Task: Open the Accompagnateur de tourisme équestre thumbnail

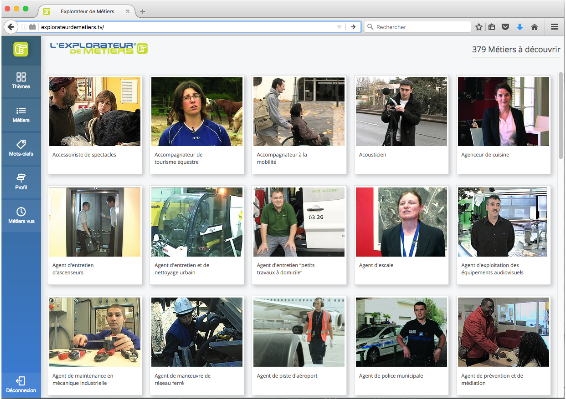Action: pos(197,111)
